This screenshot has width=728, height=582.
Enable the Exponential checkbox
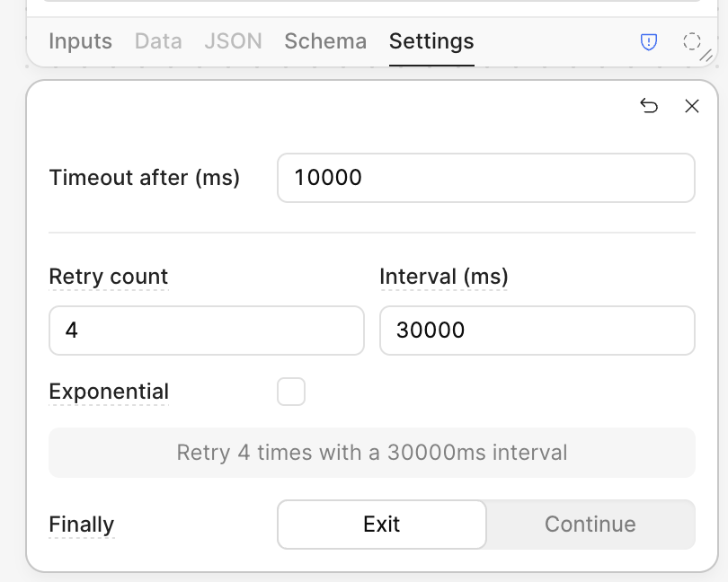[x=291, y=392]
